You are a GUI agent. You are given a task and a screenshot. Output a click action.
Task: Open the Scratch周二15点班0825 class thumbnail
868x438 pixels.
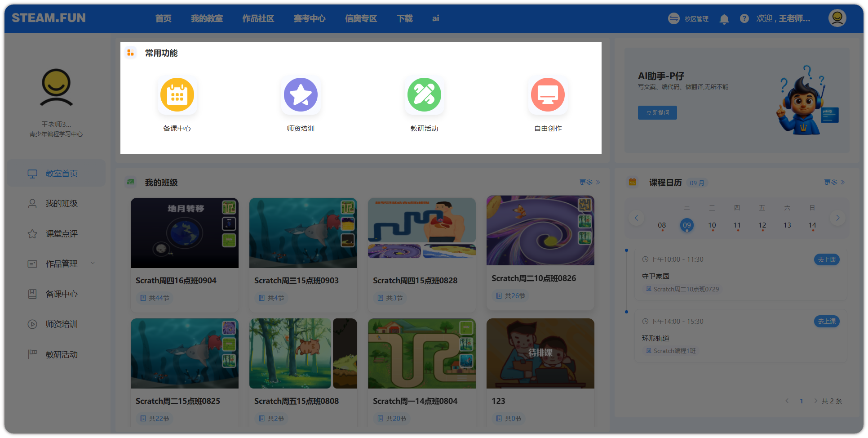point(185,353)
